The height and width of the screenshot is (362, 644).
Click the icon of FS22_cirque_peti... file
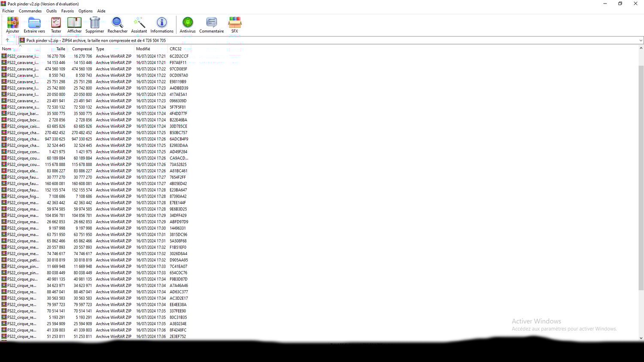pos(4,260)
